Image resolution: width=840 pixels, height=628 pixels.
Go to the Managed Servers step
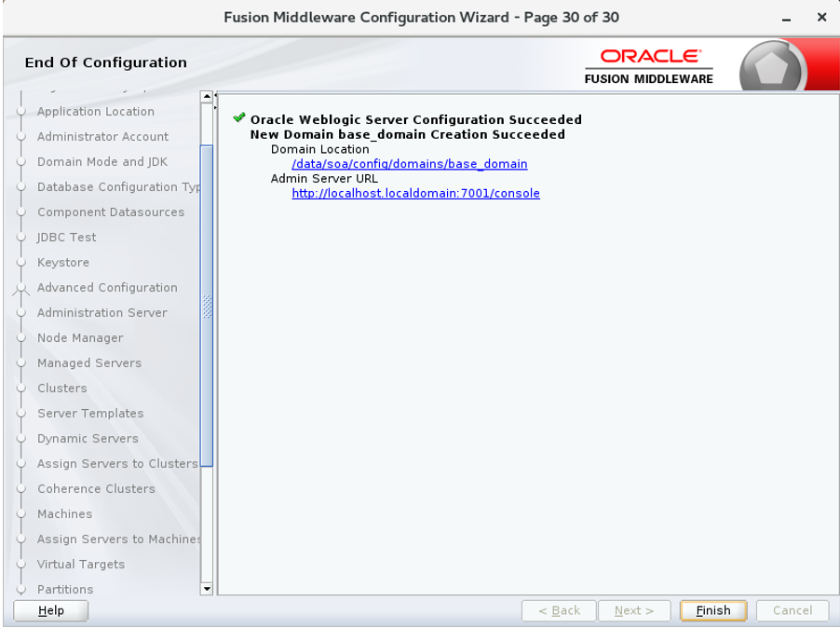[88, 363]
